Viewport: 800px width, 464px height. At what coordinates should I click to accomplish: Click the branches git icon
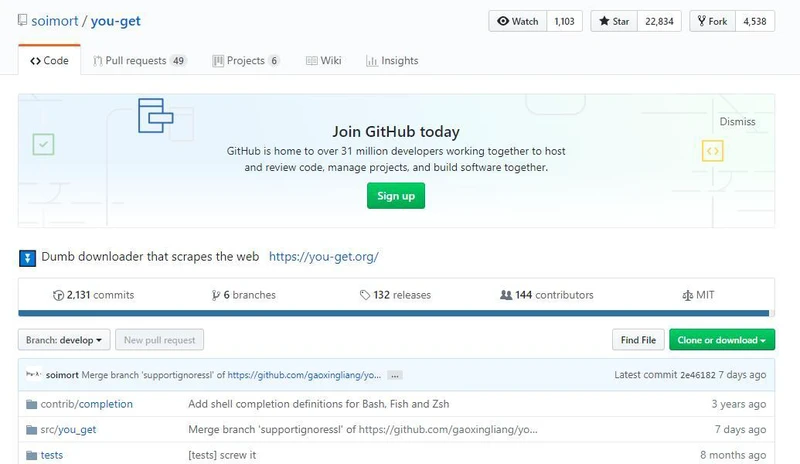[x=216, y=295]
